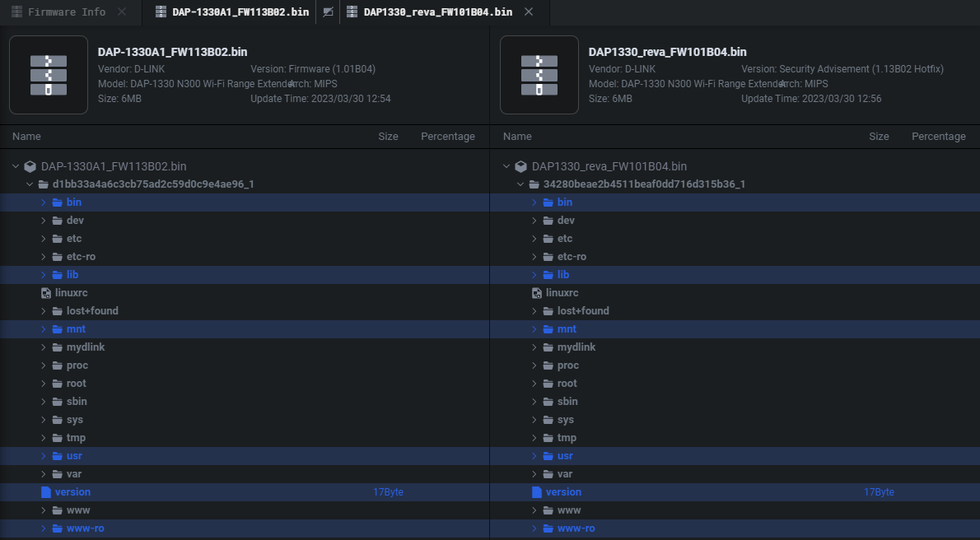The image size is (980, 540).
Task: Sort right pane by Name column
Action: pos(517,137)
